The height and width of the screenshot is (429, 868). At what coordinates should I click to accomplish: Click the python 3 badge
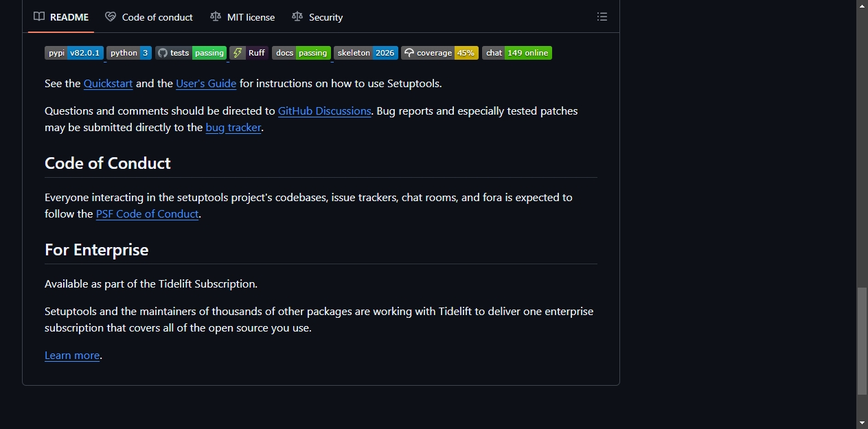[x=129, y=53]
